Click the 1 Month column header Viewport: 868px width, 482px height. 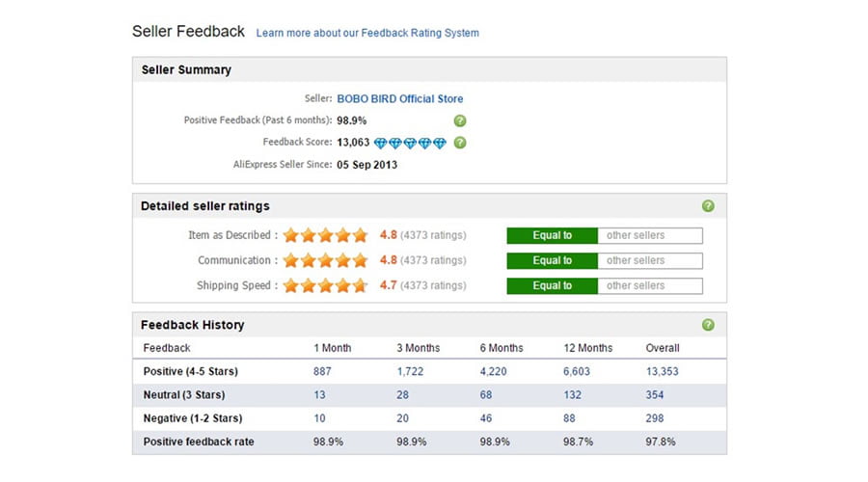332,348
